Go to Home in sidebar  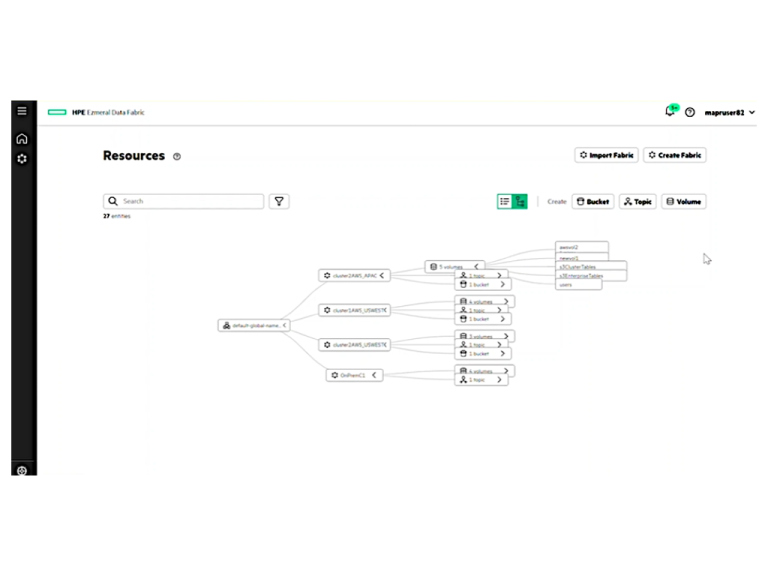22,138
